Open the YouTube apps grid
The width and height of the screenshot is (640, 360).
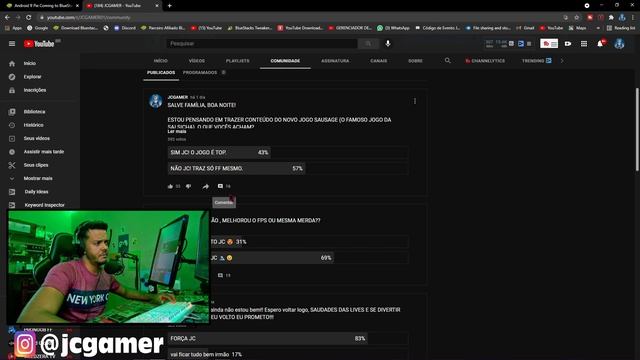pos(584,44)
